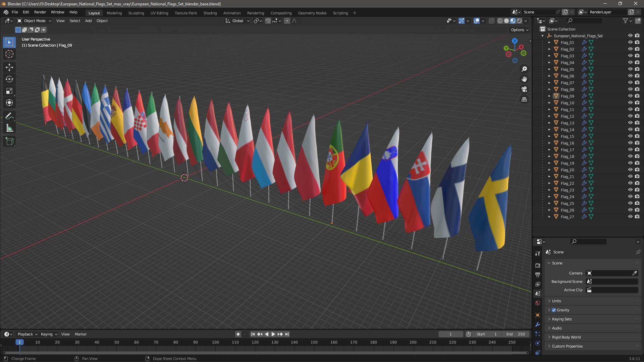Screen dimensions: 644x362
Task: Open the Options dropdown in viewport
Action: click(520, 30)
